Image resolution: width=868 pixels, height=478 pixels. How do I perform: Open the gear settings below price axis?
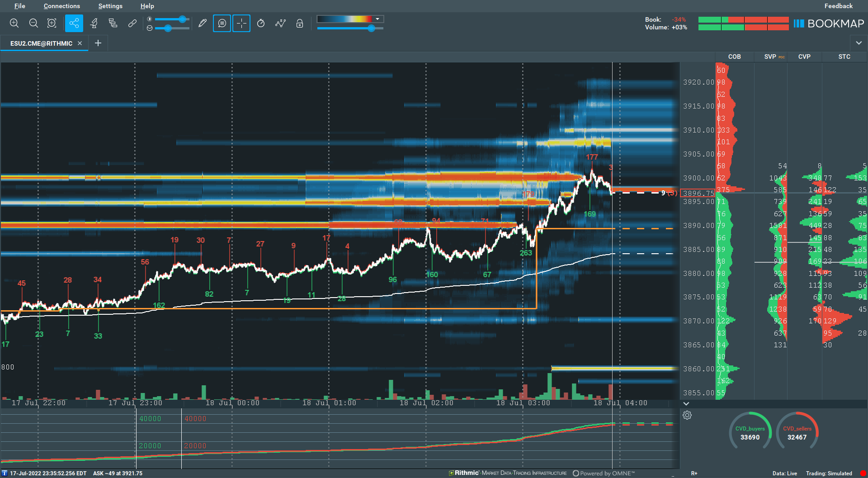tap(687, 415)
